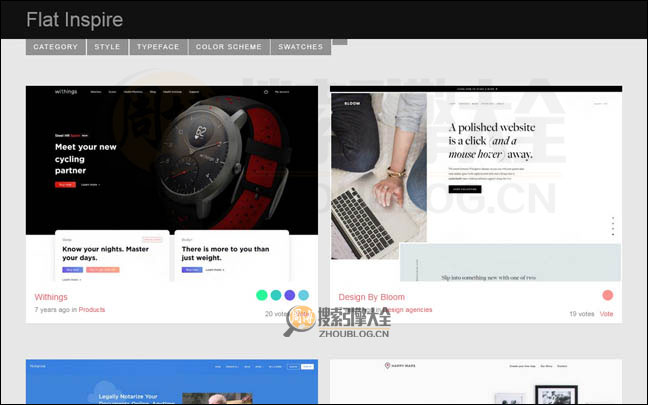Vote for the Design By Bloom entry
This screenshot has width=648, height=405.
tap(606, 314)
